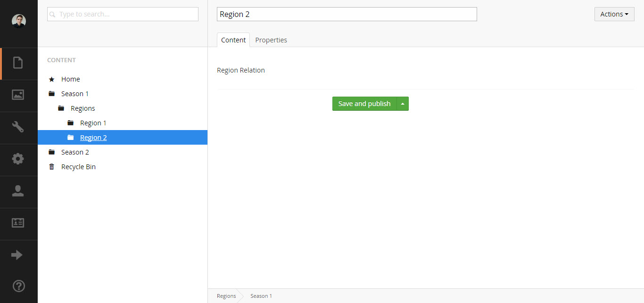Collapse the Season 1 folder icon
The width and height of the screenshot is (644, 303).
tap(52, 94)
